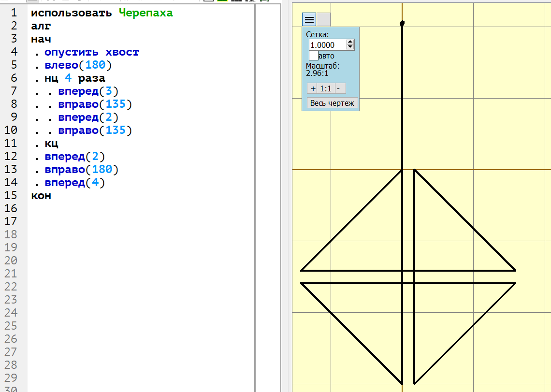
Task: Click вперед(2) on line 9
Action: (88, 117)
